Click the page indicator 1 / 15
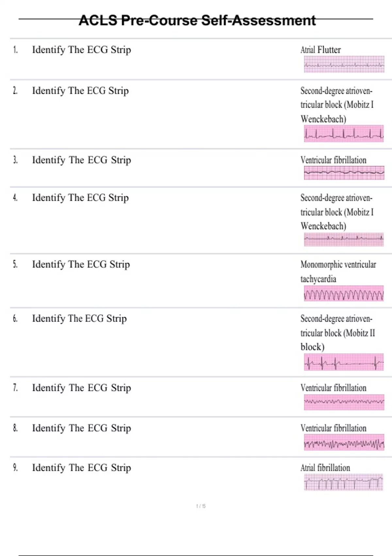 tap(201, 506)
